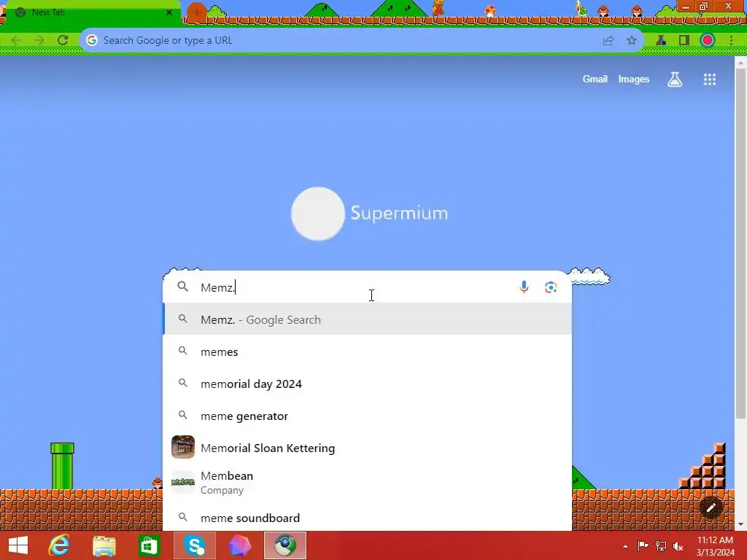Choose 'meme soundboard' suggestion
Image resolution: width=747 pixels, height=560 pixels.
click(x=368, y=518)
